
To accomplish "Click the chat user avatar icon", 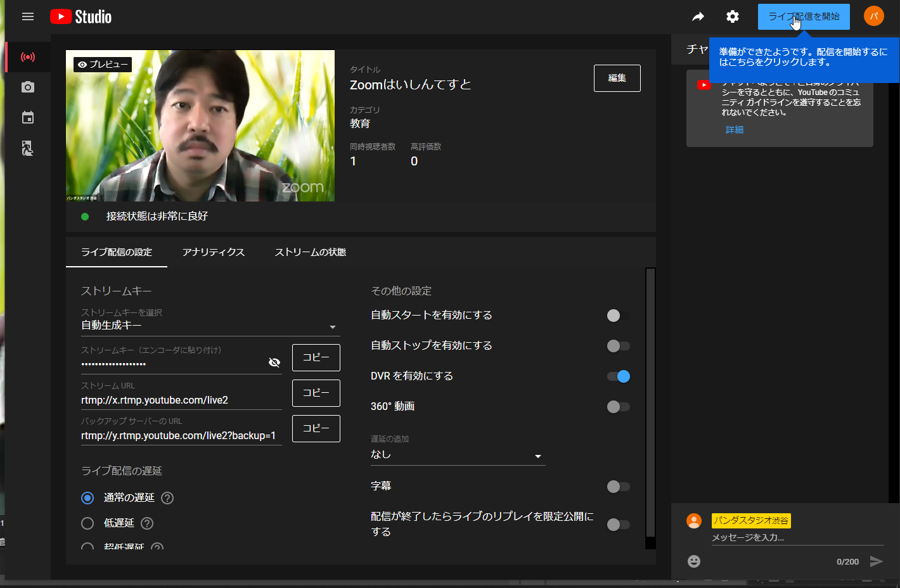I will pos(694,521).
